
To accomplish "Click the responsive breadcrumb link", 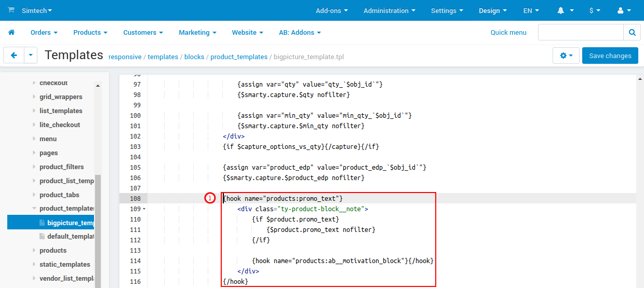I will click(x=125, y=57).
